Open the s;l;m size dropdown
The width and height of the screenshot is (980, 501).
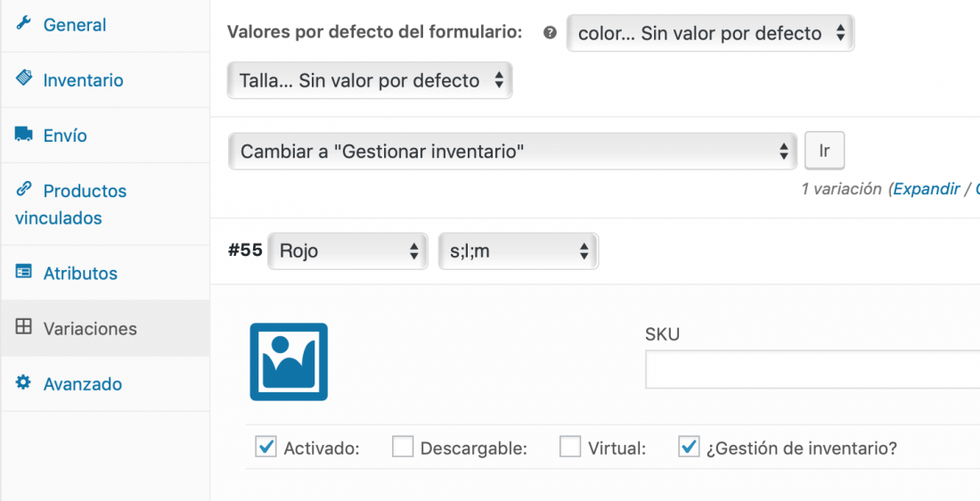point(519,250)
